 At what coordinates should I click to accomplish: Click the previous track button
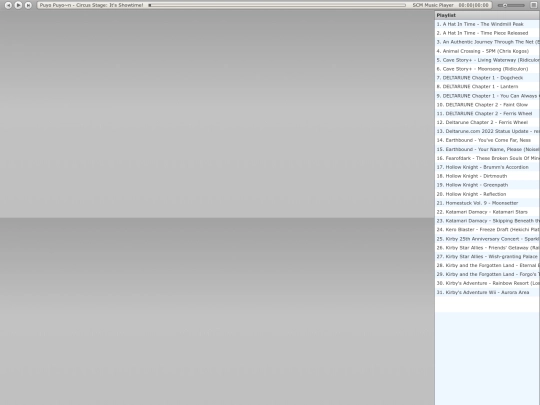pyautogui.click(x=8, y=5)
